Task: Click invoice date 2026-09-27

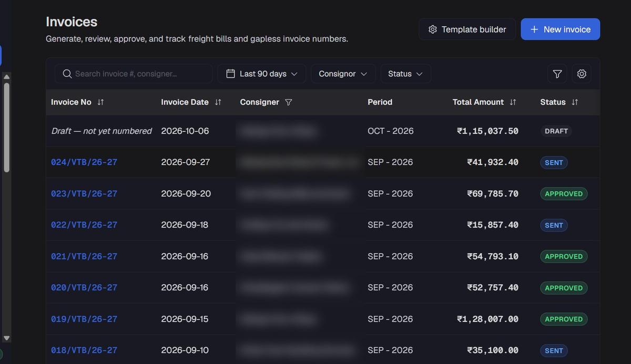Action: pos(185,162)
